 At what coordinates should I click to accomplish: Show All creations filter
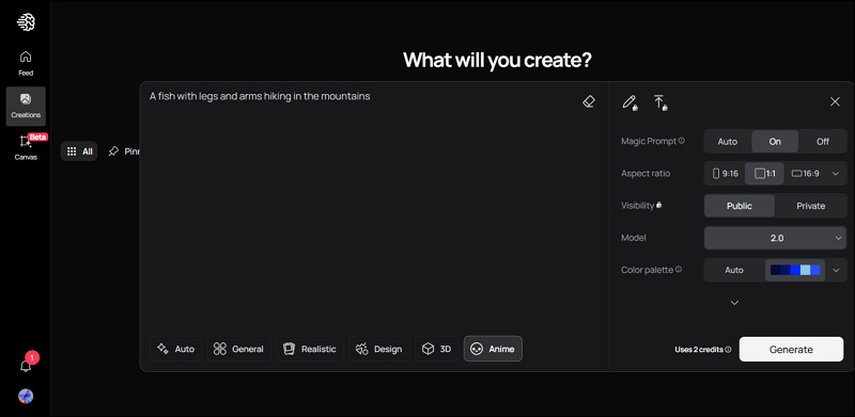[79, 152]
